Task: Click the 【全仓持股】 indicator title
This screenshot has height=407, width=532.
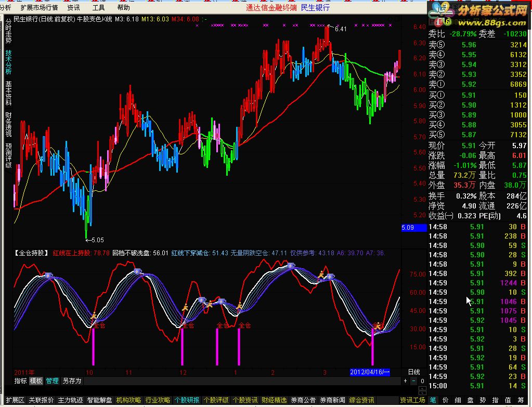Action: coord(32,253)
